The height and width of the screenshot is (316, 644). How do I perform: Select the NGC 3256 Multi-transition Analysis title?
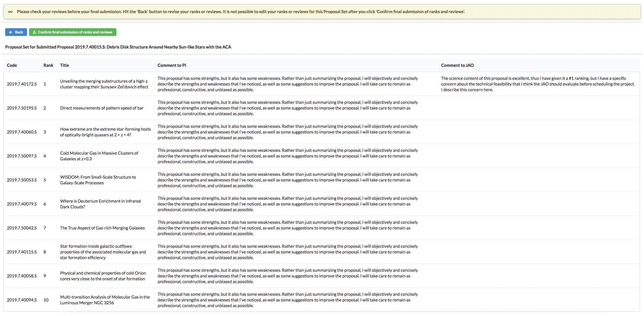[105, 300]
